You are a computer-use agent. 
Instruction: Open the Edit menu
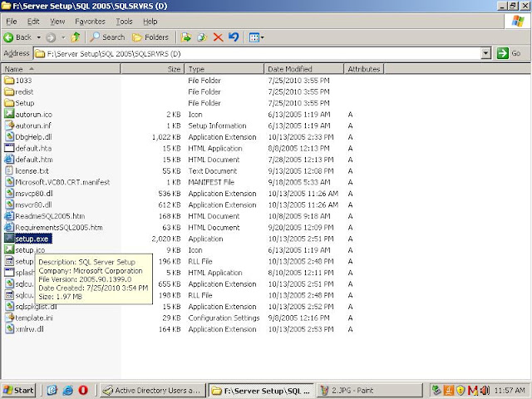33,22
